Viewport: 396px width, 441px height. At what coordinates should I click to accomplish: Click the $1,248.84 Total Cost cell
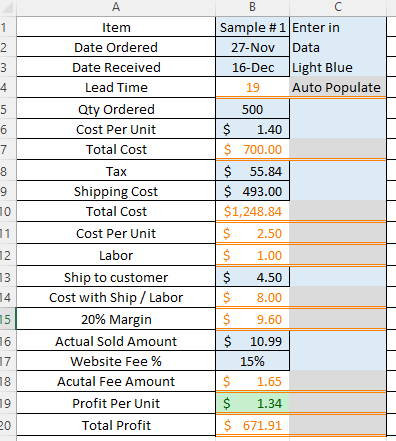[x=252, y=211]
